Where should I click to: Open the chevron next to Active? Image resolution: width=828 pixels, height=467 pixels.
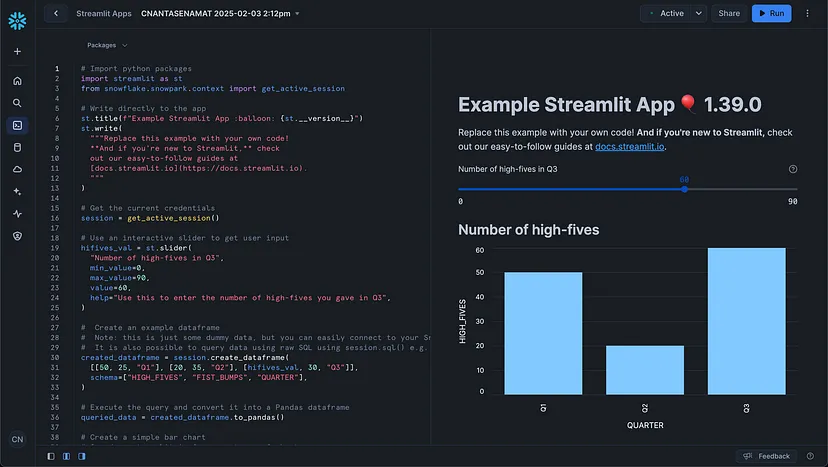(x=698, y=13)
